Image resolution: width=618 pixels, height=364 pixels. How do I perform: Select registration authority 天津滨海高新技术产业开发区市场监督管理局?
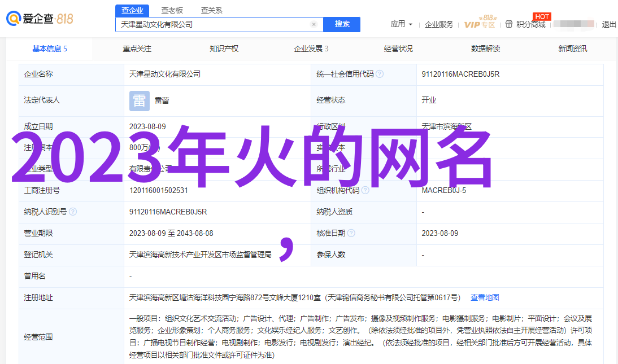(x=200, y=255)
